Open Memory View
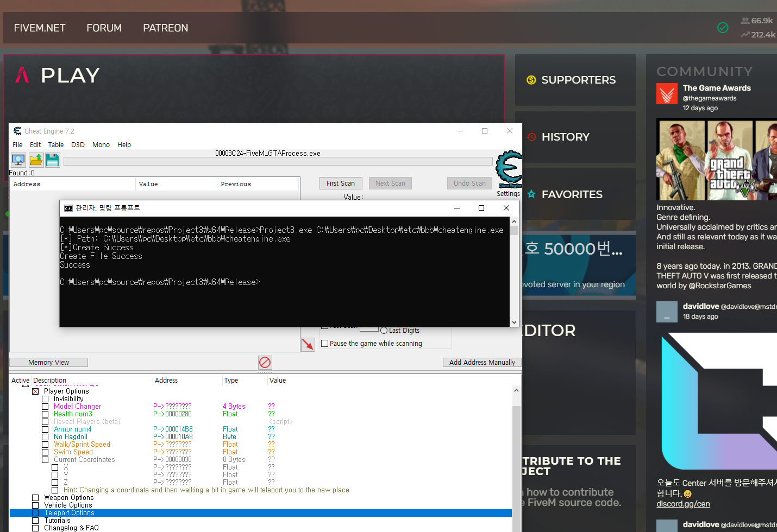Screen dimensions: 777x532 49,363
